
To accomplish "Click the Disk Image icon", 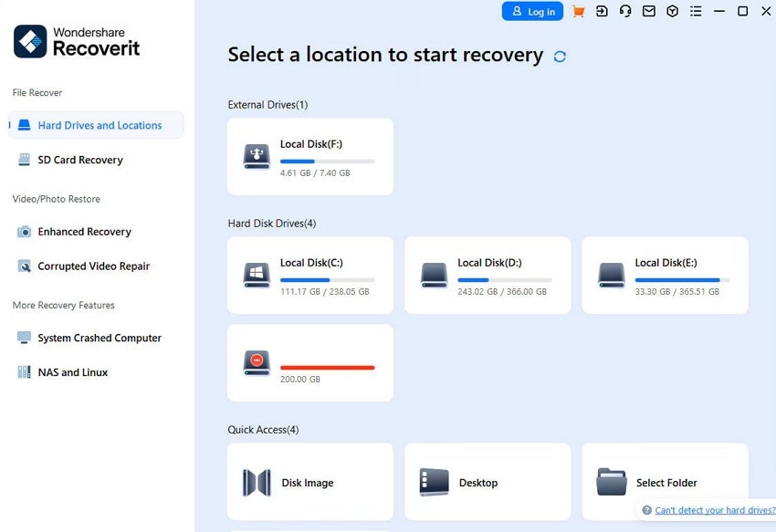I will click(x=257, y=483).
